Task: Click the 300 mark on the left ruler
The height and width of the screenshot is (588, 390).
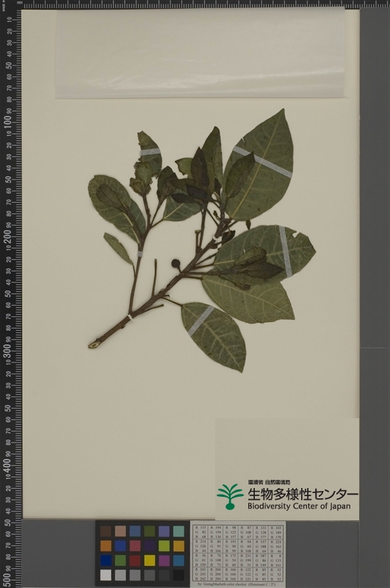Action: 7,351
